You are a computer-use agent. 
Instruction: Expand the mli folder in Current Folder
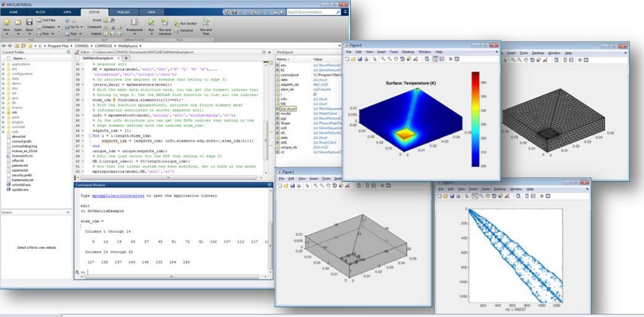(x=3, y=112)
